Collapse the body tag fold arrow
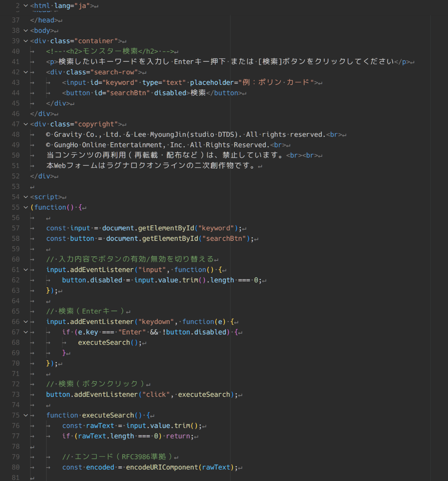Viewport: 448px width, 481px height. click(x=26, y=31)
